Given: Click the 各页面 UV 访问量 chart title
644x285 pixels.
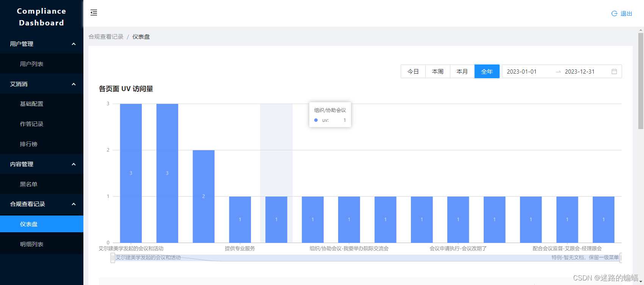Looking at the screenshot, I should tap(126, 89).
